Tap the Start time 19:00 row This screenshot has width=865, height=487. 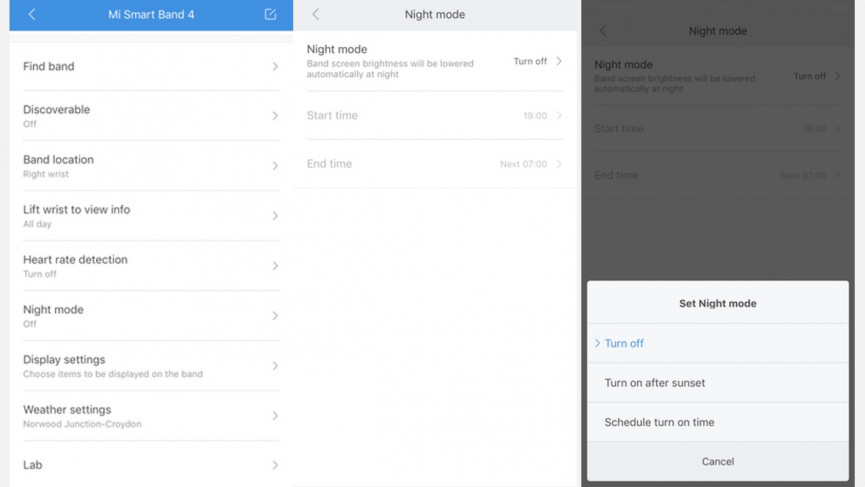(x=434, y=116)
